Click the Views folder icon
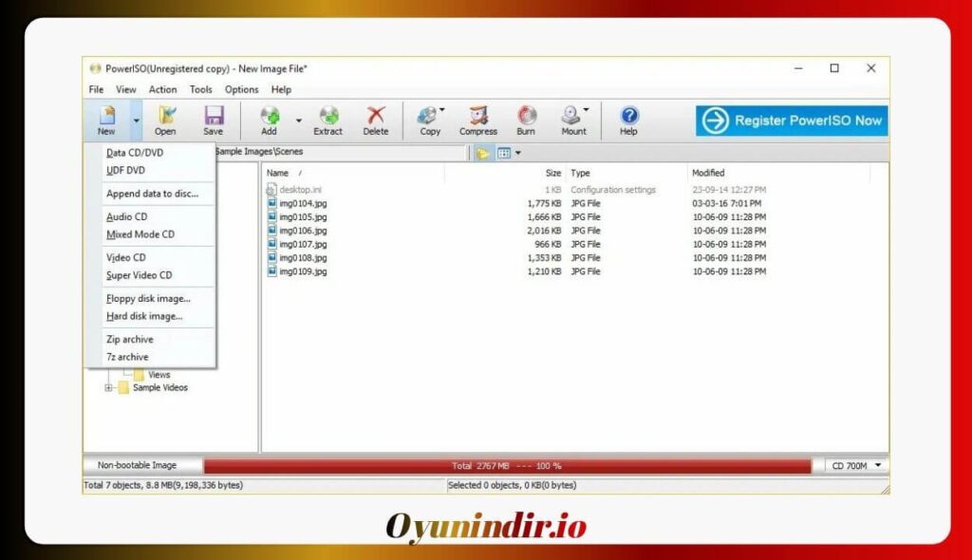Viewport: 972px width, 560px height. (139, 375)
